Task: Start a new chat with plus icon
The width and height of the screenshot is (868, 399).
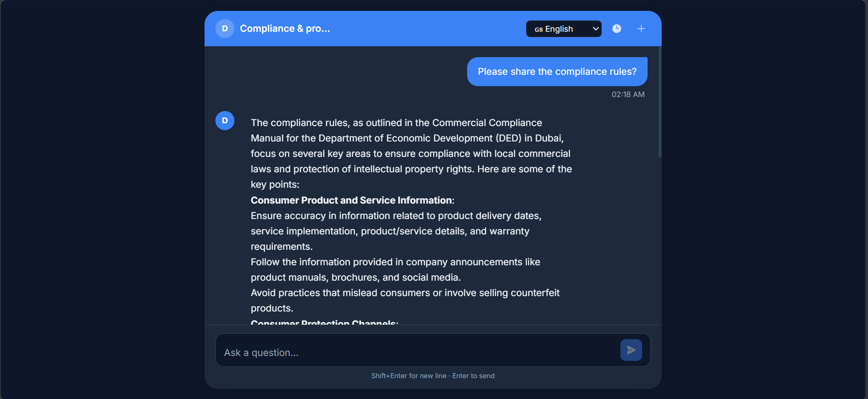Action: (x=641, y=29)
